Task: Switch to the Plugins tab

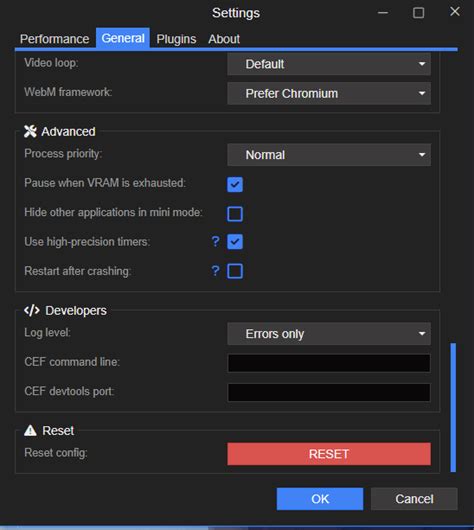Action: tap(176, 39)
